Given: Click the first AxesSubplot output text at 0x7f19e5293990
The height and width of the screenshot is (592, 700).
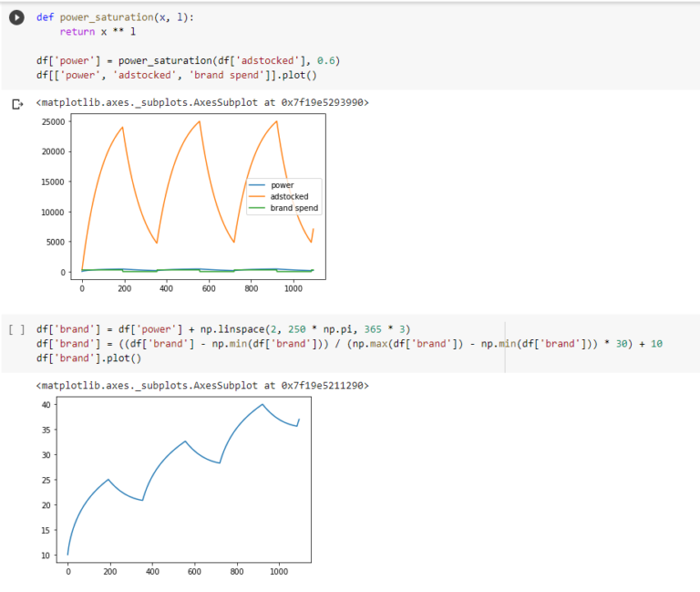Looking at the screenshot, I should click(202, 103).
